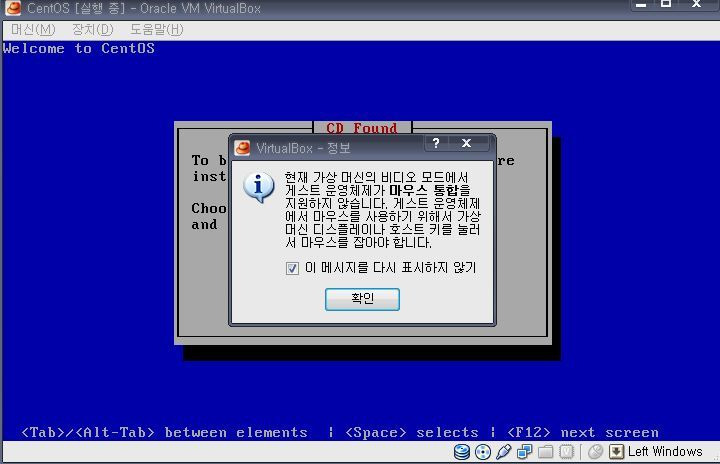Image resolution: width=720 pixels, height=464 pixels.
Task: Open the 장치(D) menu
Action: (x=93, y=30)
